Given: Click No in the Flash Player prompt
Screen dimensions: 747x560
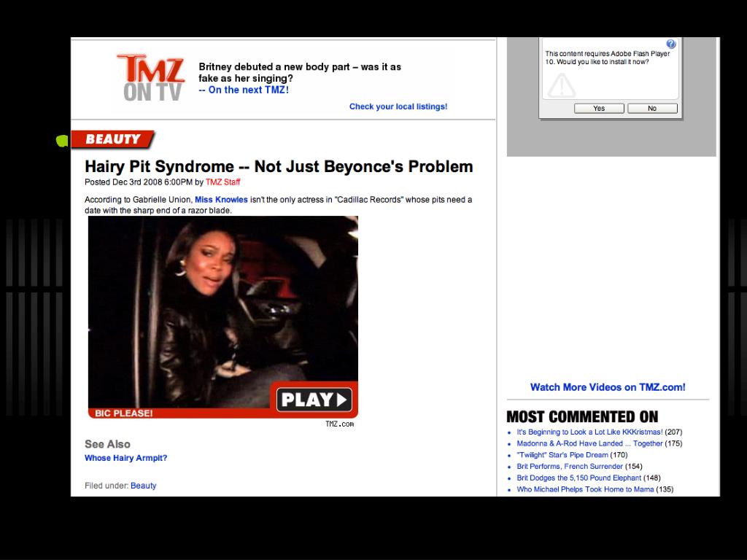Looking at the screenshot, I should pos(652,109).
